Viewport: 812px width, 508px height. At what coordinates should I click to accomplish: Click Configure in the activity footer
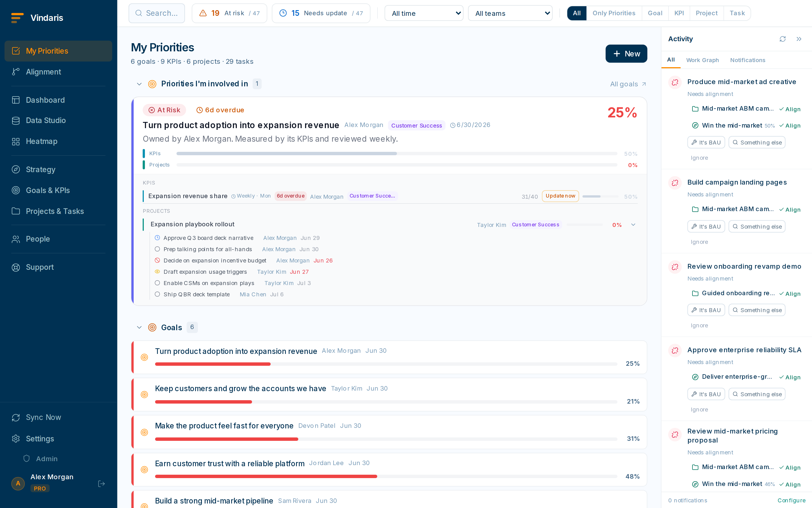(791, 500)
